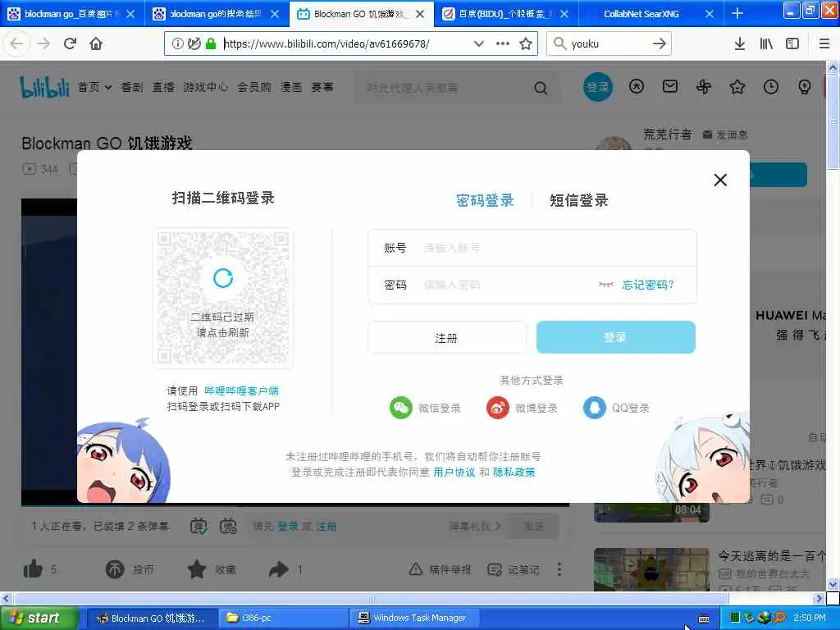The width and height of the screenshot is (840, 630).
Task: Open page actions three-dot menu
Action: point(503,43)
